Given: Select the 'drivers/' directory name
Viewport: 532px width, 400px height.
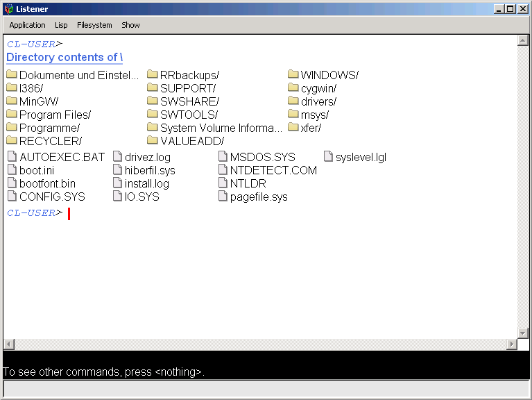Looking at the screenshot, I should (x=319, y=101).
